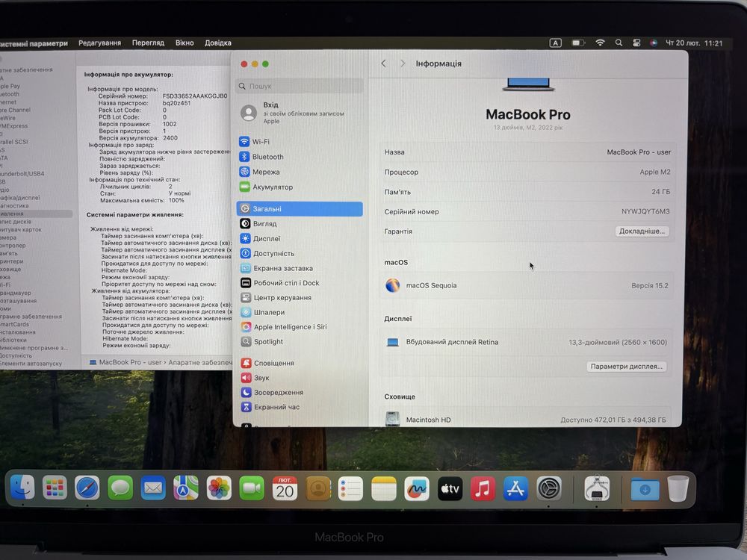Open Перегляд menu in menu bar
Screen dimensions: 747x560
click(148, 43)
